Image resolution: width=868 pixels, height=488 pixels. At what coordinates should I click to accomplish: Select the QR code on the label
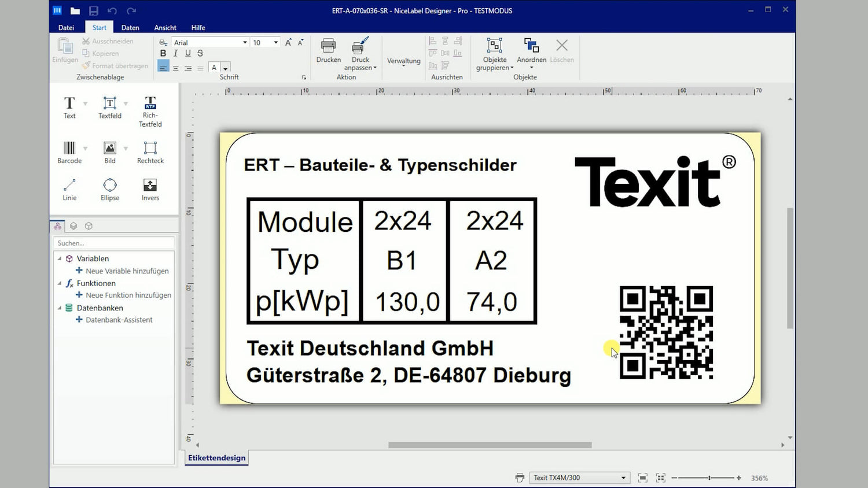point(666,332)
